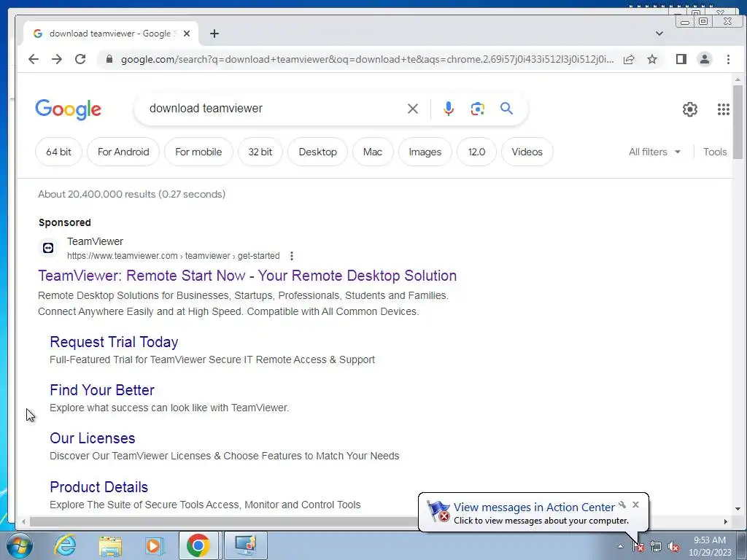Click the TeamViewer favicon in sponsored result
This screenshot has height=560, width=747.
(48, 248)
